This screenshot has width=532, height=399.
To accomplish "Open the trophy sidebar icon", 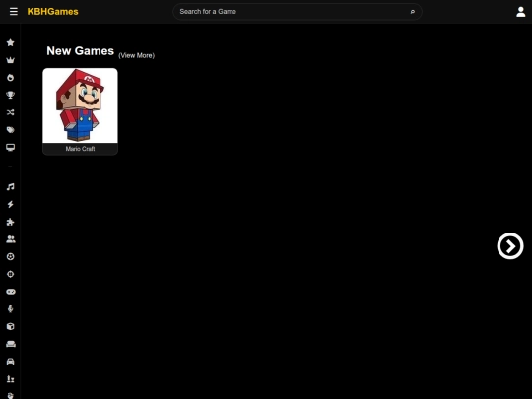I will pyautogui.click(x=11, y=95).
